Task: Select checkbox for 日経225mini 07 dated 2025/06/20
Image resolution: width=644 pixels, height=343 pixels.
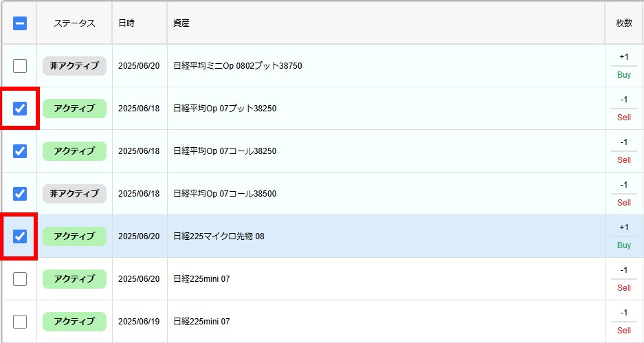Action: coord(20,279)
